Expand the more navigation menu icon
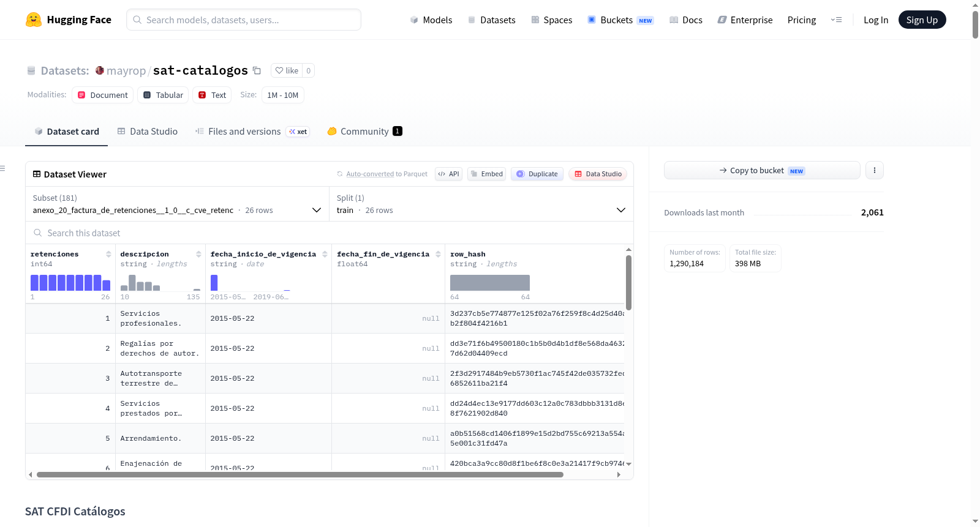This screenshot has width=980, height=527. [836, 20]
